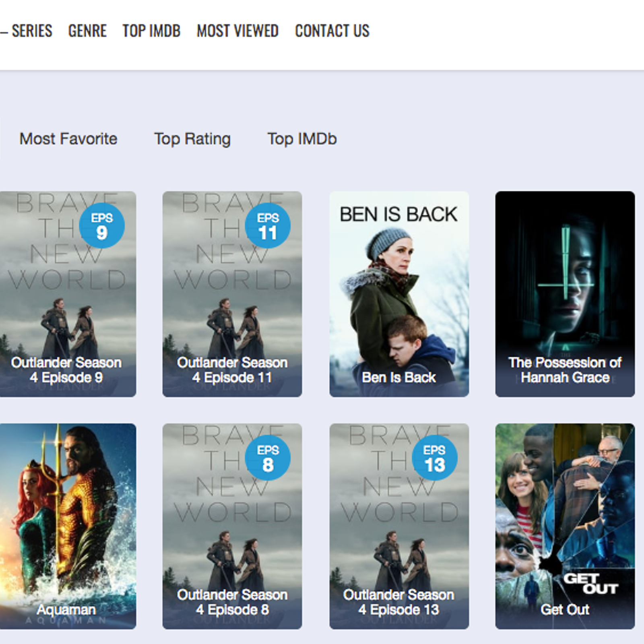Click the EPS 8 badge
Screen dimensions: 644x644
268,458
